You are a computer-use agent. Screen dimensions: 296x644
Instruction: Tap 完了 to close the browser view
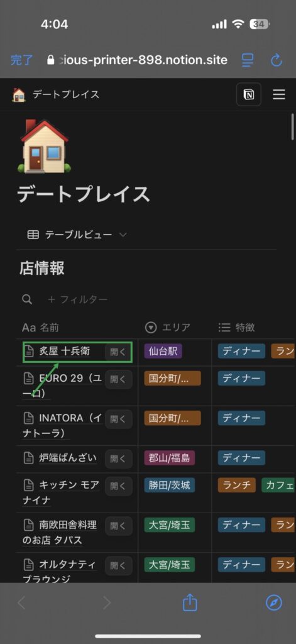21,60
